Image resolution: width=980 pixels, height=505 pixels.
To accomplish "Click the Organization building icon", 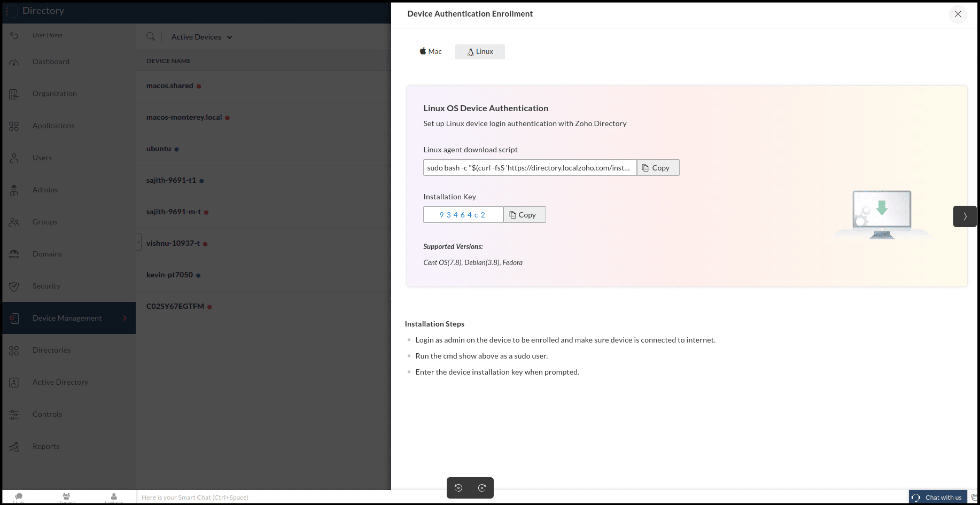I will pos(14,94).
